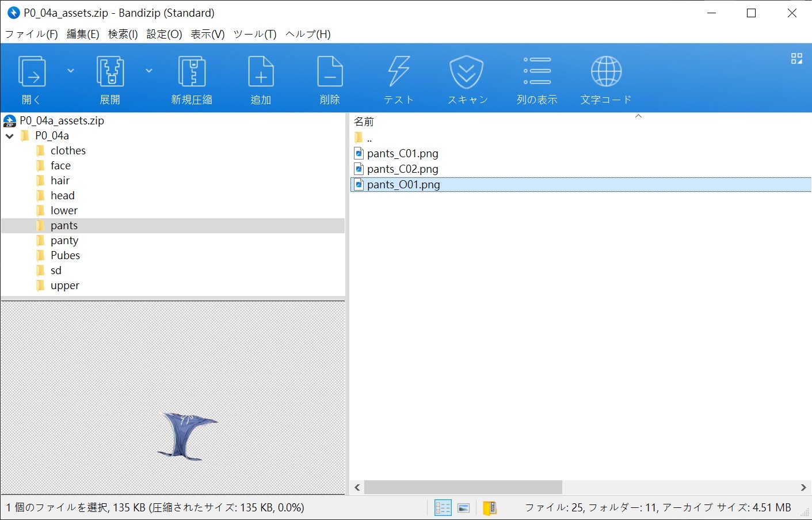Open the ツール(T) menu
Image resolution: width=812 pixels, height=520 pixels.
click(255, 34)
